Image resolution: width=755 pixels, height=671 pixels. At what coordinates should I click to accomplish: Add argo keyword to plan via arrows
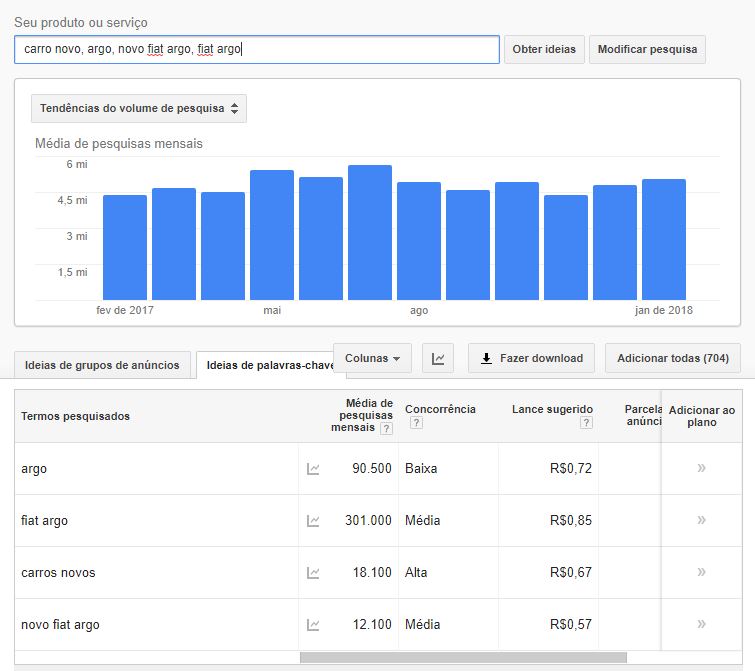click(702, 468)
